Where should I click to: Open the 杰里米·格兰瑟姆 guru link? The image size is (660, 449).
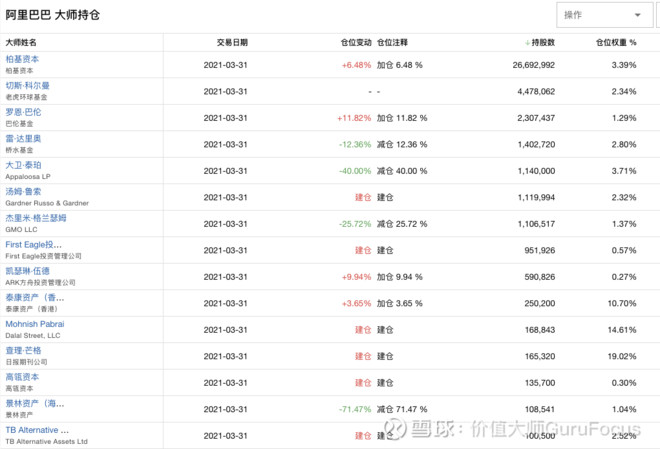[x=36, y=218]
